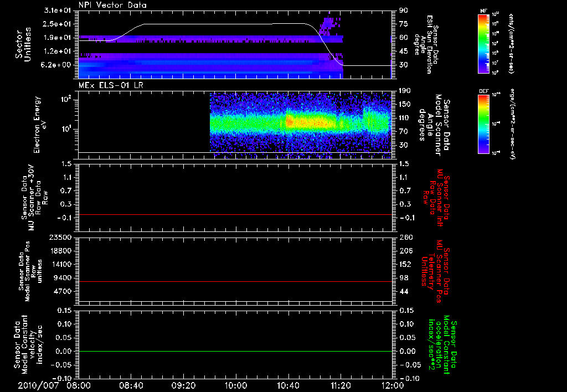567x392 pixels.
Task: Click the '260' telemetry axis value
Action: 405,238
